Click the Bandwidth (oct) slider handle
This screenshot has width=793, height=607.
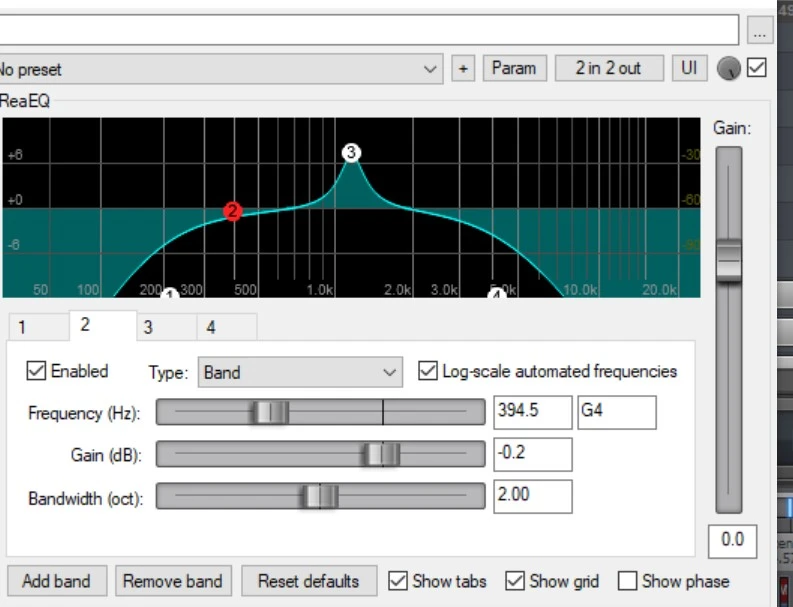(x=320, y=496)
